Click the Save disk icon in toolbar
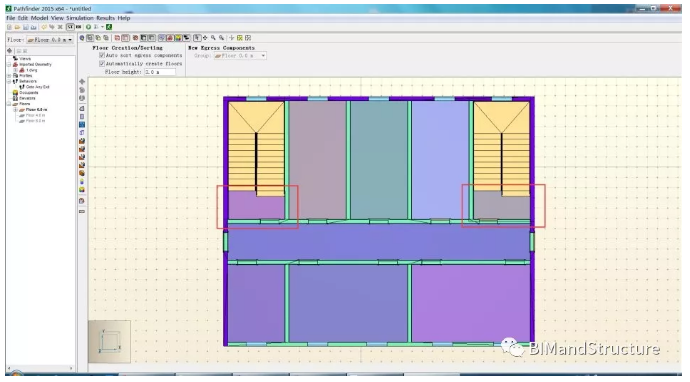This screenshot has height=382, width=690. (x=26, y=27)
